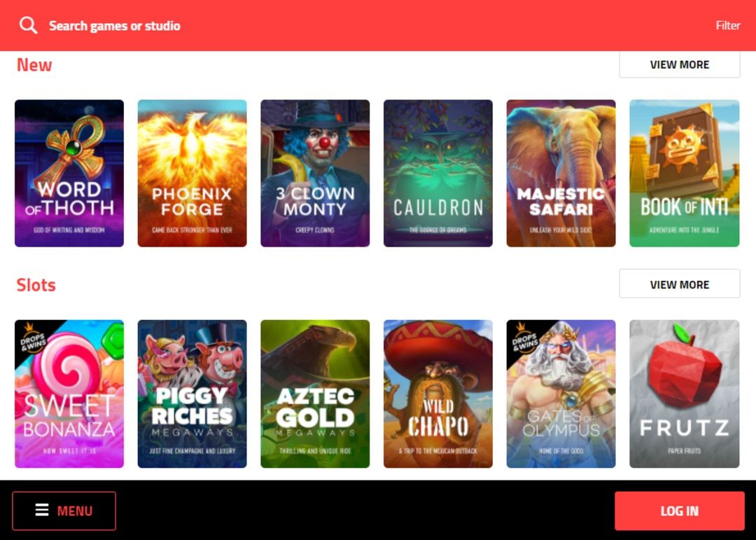Play the Majestic Safari game
Screen dimensions: 756x540
tap(561, 173)
